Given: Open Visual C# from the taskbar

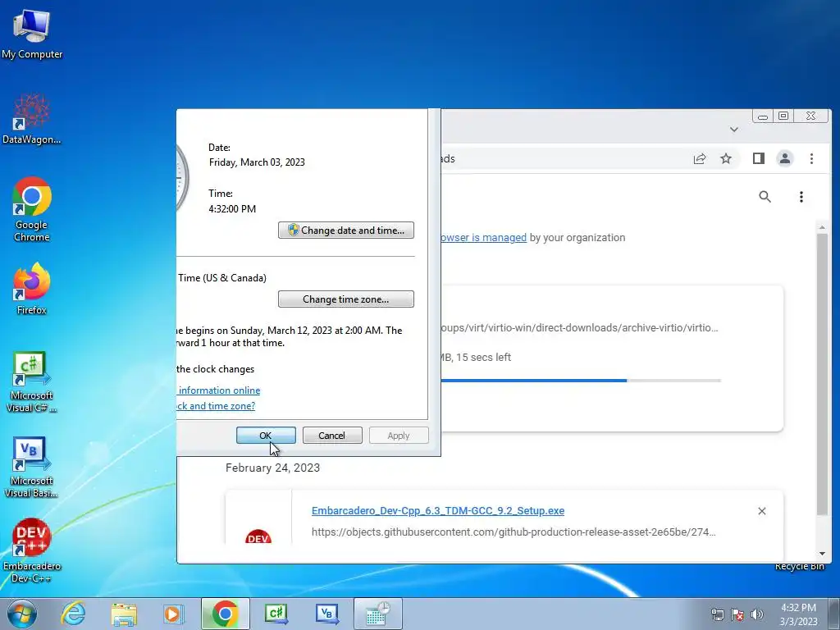Looking at the screenshot, I should click(x=276, y=614).
